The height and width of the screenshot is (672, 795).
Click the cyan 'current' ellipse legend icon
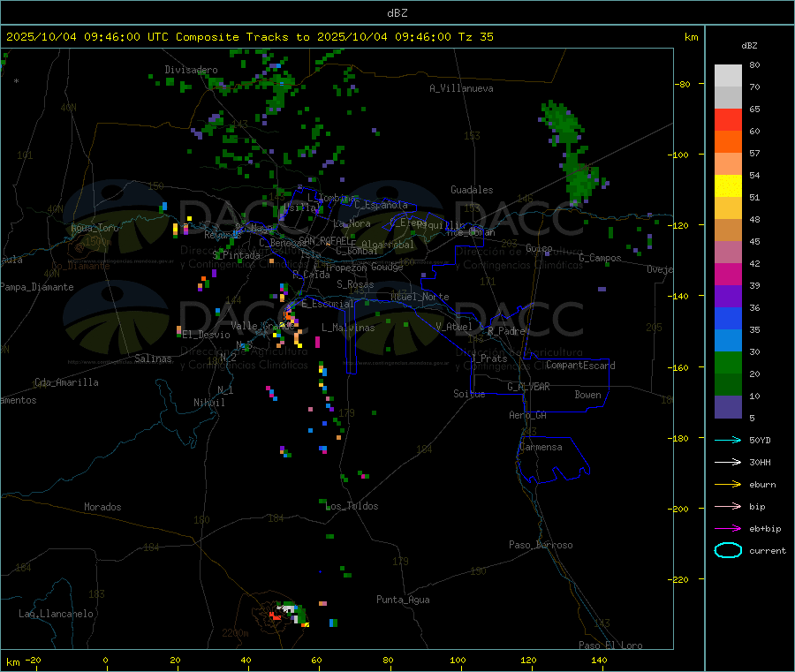coord(728,550)
